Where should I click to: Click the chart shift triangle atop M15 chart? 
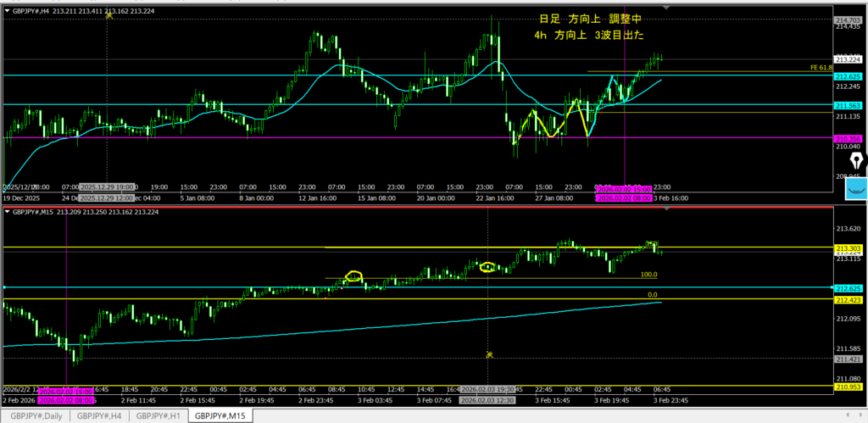(665, 209)
